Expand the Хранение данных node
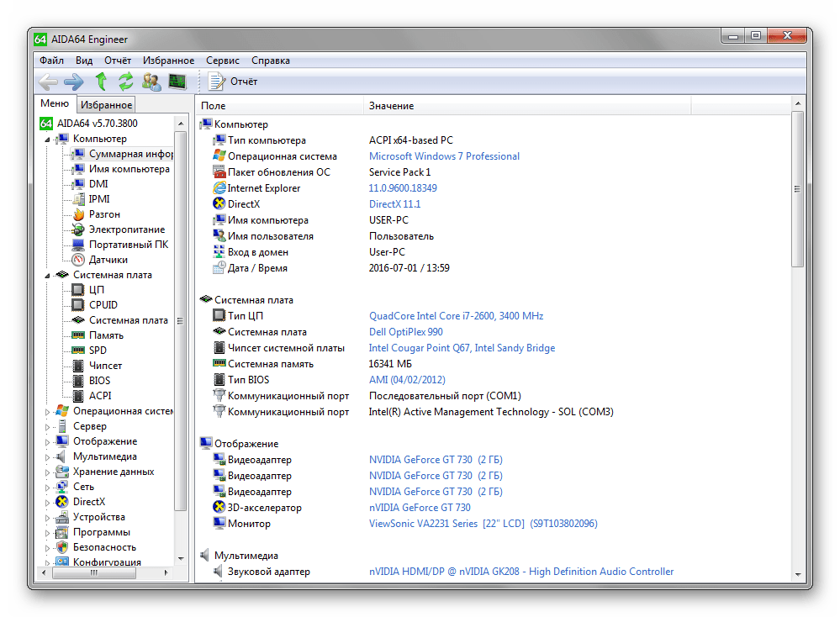Image resolution: width=840 pixels, height=617 pixels. point(47,472)
